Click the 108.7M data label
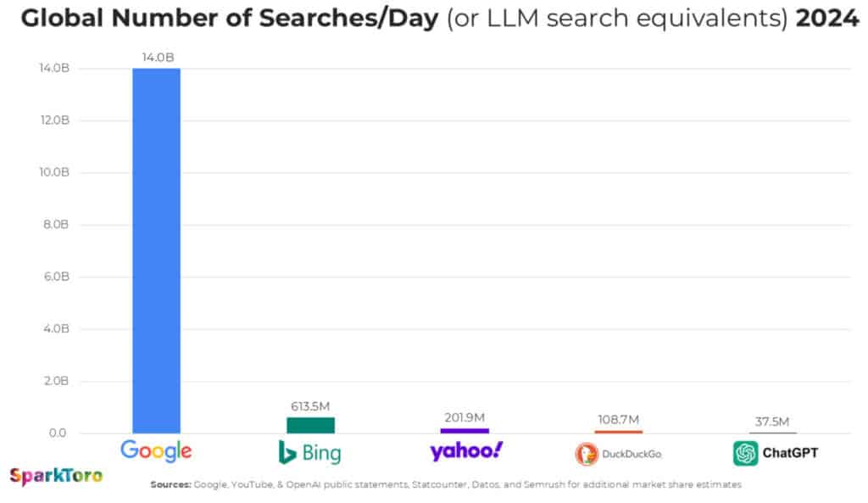The height and width of the screenshot is (503, 868). (618, 419)
